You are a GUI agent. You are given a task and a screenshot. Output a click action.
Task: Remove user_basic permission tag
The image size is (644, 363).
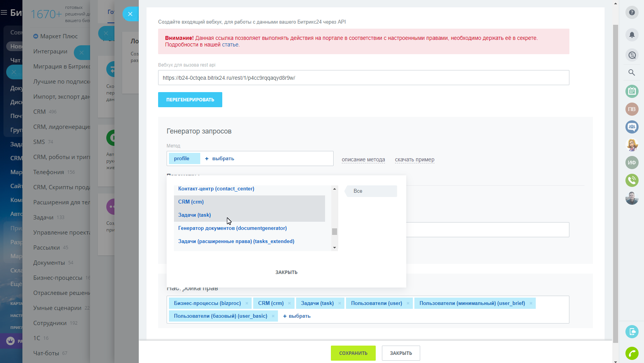point(273,316)
